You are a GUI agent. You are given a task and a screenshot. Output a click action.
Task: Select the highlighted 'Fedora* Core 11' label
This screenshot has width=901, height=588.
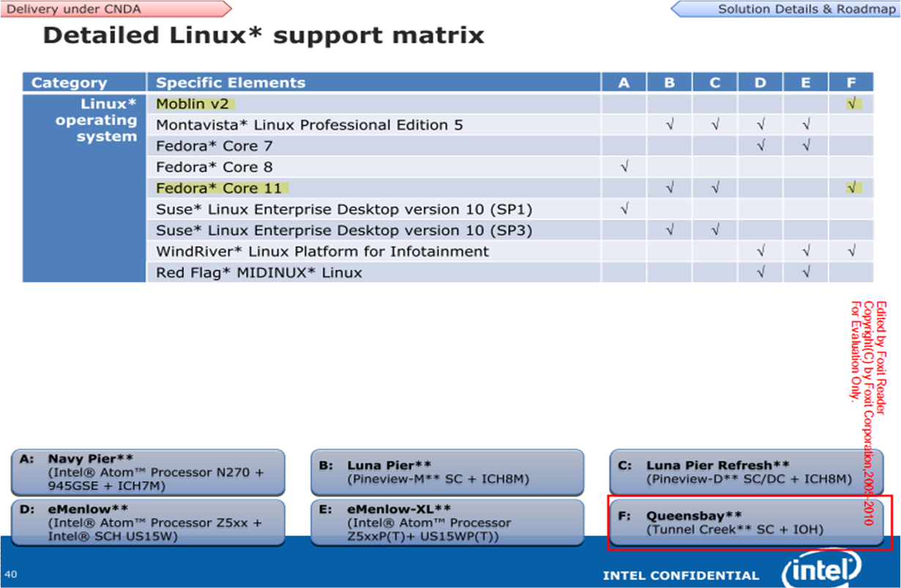(219, 188)
